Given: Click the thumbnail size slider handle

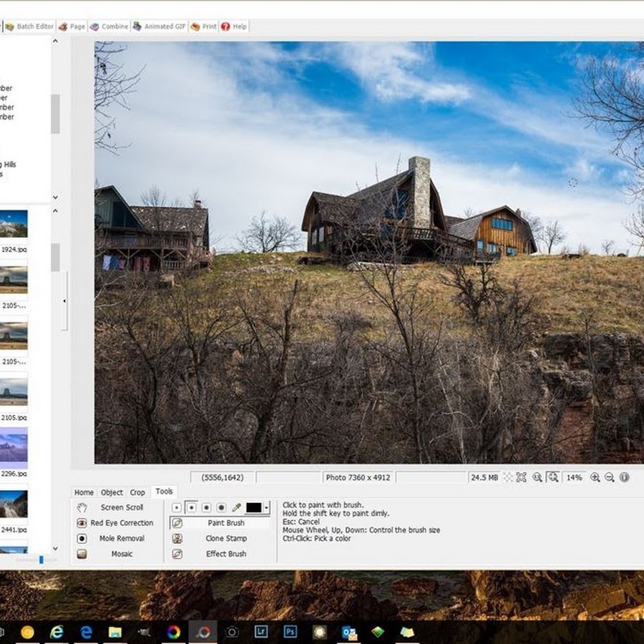Looking at the screenshot, I should (41, 560).
